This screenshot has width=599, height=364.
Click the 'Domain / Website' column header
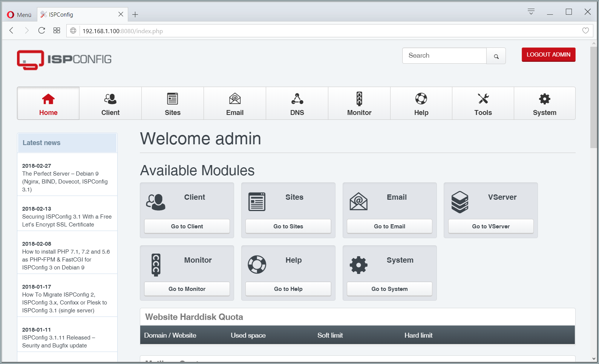(x=170, y=335)
